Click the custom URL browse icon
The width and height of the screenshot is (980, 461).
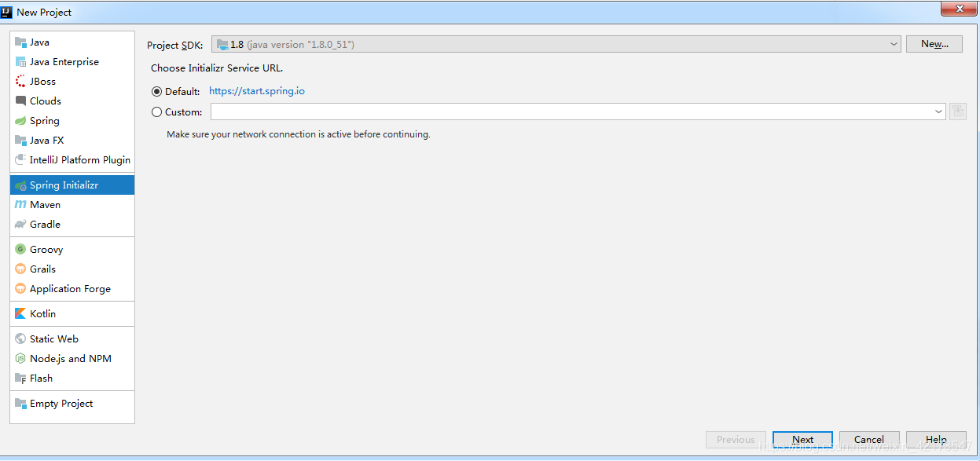pyautogui.click(x=957, y=112)
